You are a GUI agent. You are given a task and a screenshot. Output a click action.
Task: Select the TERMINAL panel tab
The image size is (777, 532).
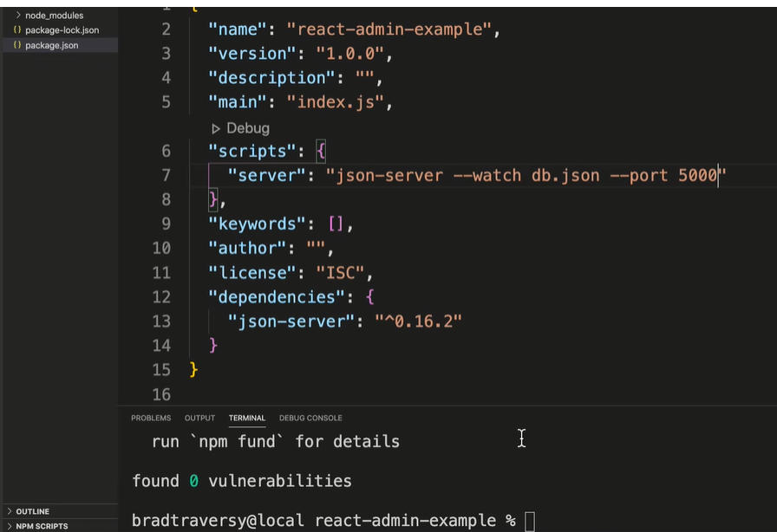pyautogui.click(x=247, y=418)
